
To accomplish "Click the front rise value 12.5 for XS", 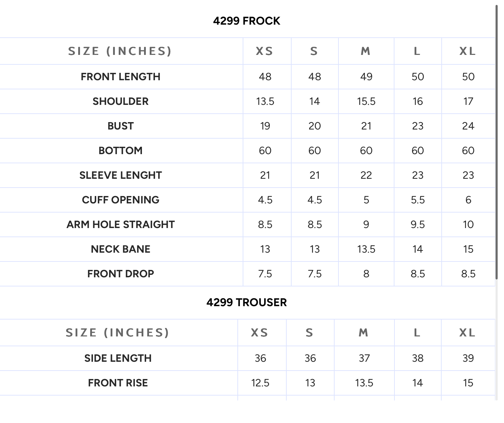I will (260, 383).
